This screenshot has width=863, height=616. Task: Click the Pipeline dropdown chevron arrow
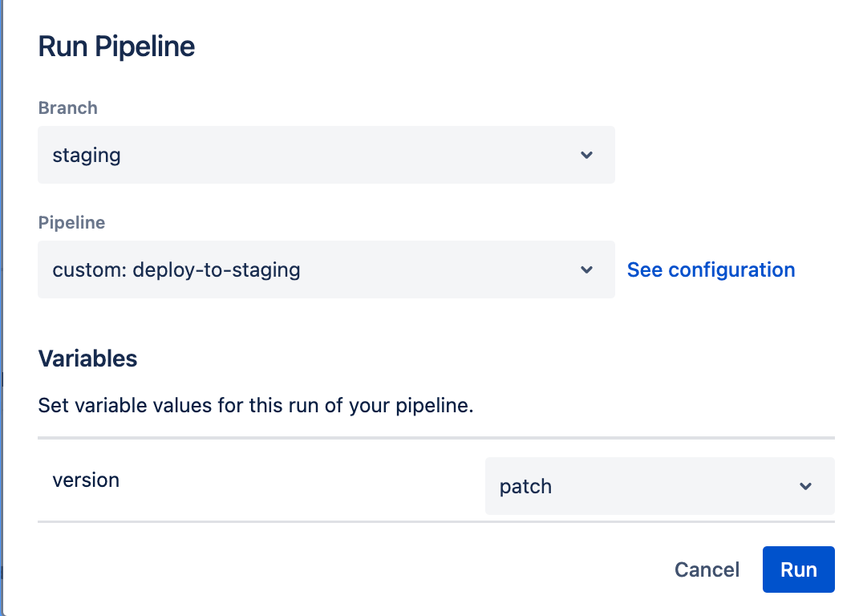586,269
